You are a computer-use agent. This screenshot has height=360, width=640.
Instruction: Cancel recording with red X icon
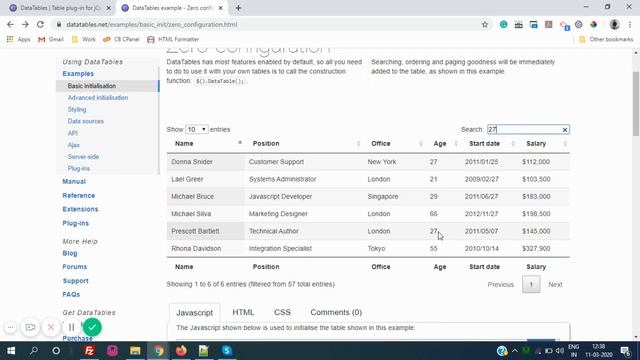(51, 327)
